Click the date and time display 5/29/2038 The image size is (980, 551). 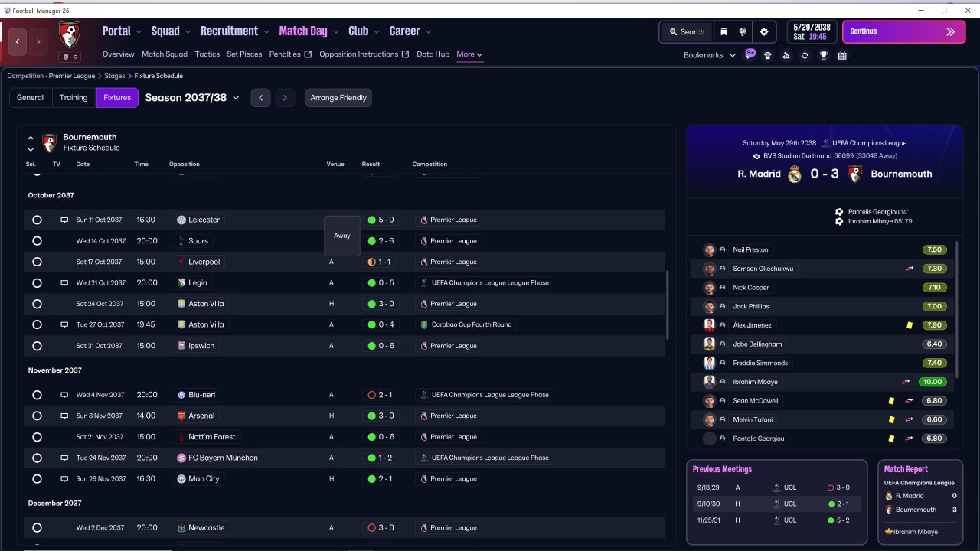tap(812, 31)
